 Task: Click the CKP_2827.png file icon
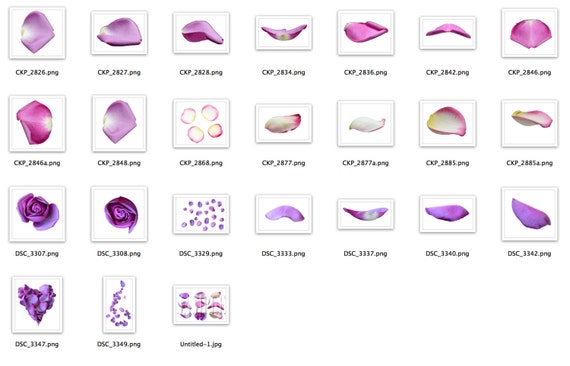(119, 33)
